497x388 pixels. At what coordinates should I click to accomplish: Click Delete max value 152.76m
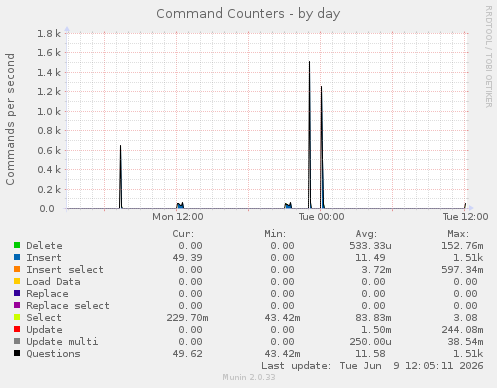point(462,246)
